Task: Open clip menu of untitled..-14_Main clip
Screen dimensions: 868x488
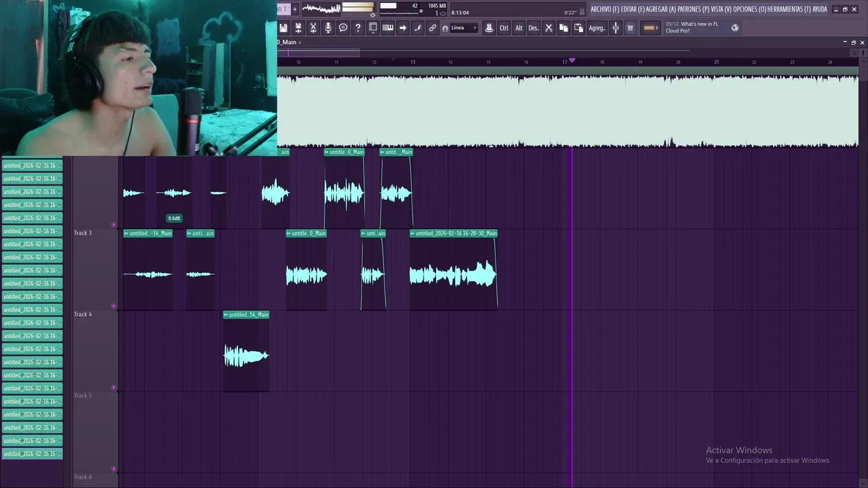Action: coord(126,233)
